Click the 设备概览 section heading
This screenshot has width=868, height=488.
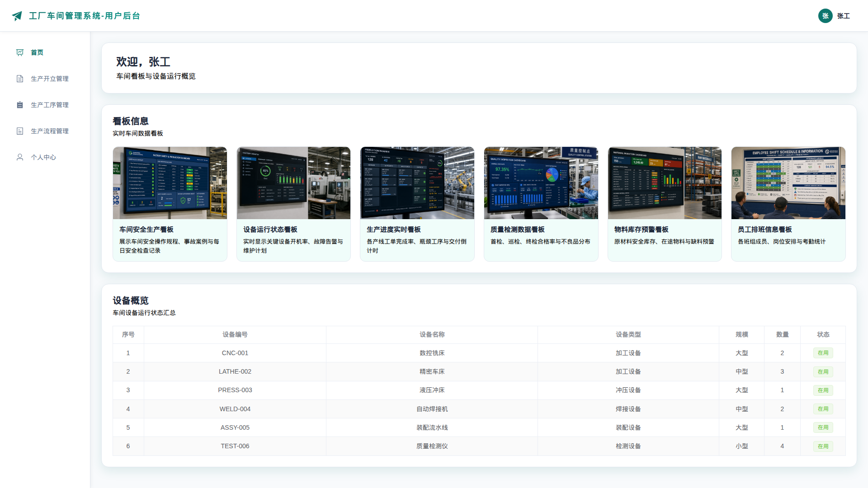coord(131,300)
